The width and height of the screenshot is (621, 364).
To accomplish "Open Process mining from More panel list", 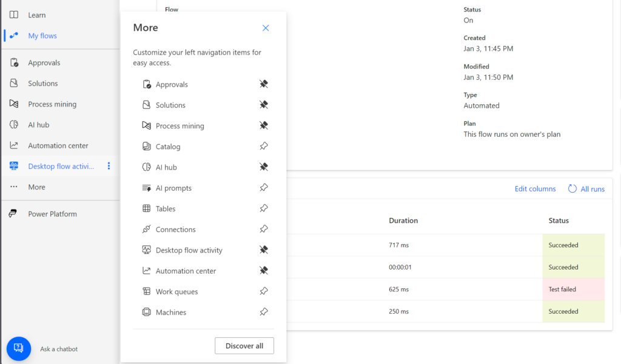I will click(x=180, y=126).
